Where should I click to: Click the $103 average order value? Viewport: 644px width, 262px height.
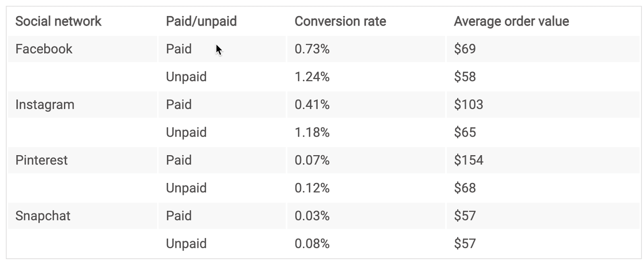(468, 104)
